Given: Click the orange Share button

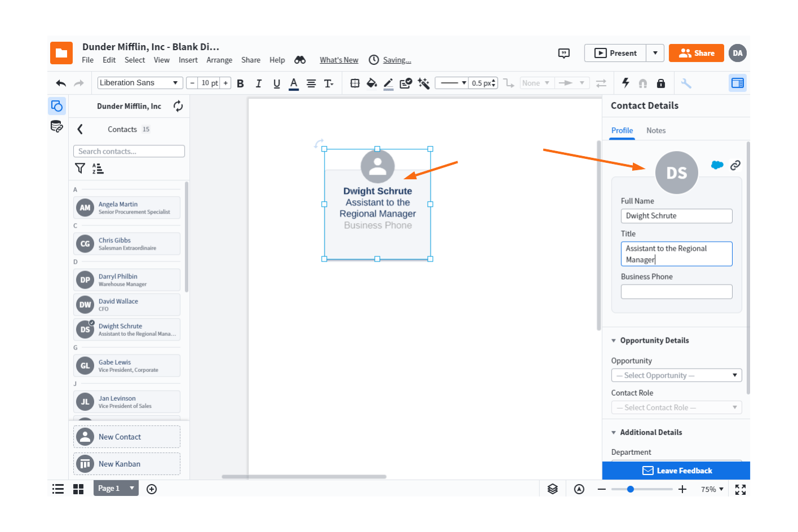Looking at the screenshot, I should coord(696,53).
